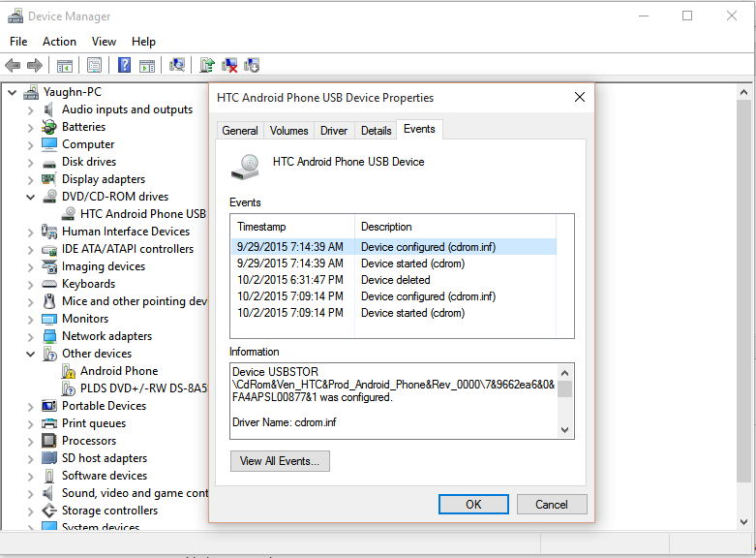
Task: Open the File menu
Action: (18, 42)
